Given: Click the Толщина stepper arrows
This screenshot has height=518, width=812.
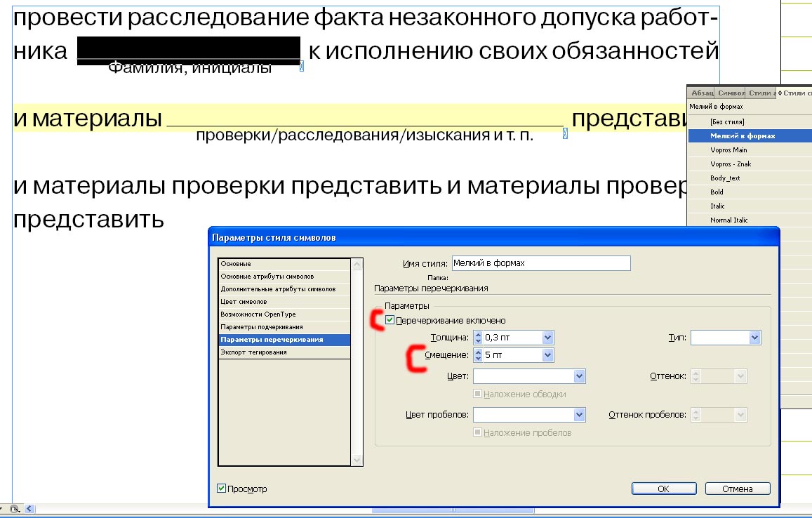Looking at the screenshot, I should click(478, 338).
